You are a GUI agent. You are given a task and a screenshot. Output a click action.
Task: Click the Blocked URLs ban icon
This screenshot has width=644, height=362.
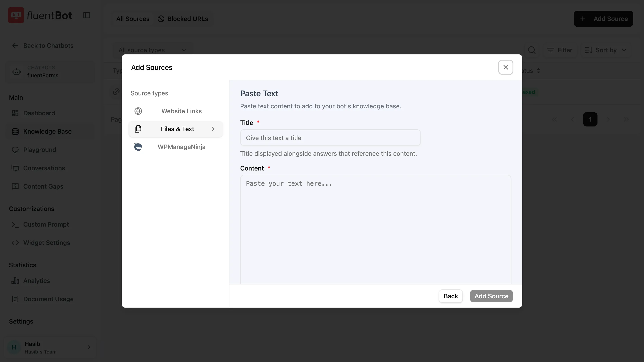(161, 19)
